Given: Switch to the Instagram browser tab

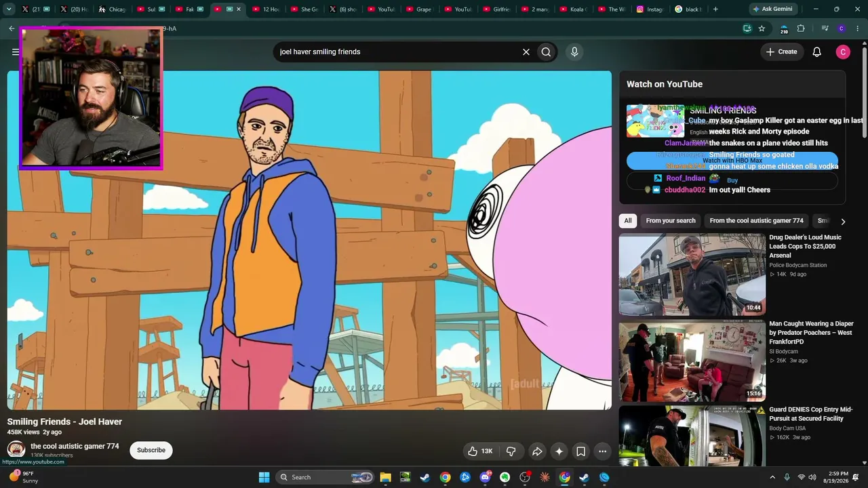Looking at the screenshot, I should point(649,9).
